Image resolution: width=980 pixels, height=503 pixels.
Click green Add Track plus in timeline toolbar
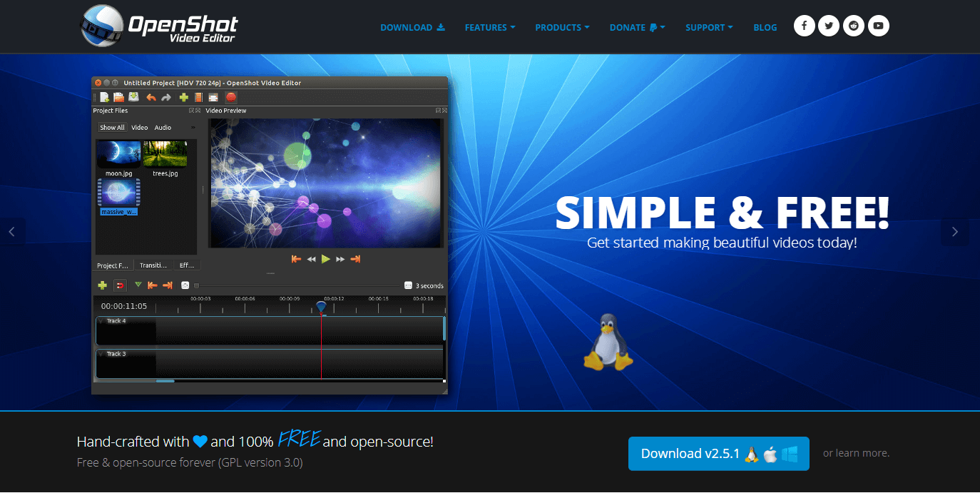(x=102, y=285)
